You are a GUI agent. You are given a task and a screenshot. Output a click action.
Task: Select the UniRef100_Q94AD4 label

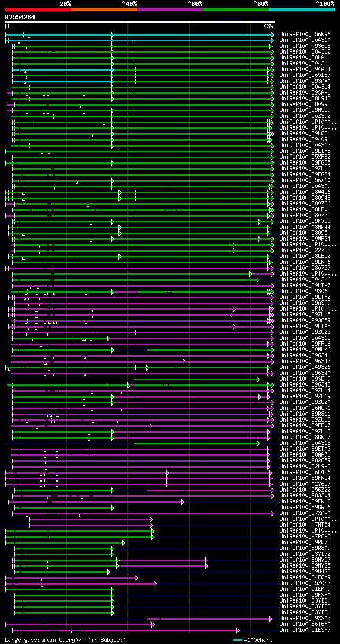pyautogui.click(x=305, y=69)
